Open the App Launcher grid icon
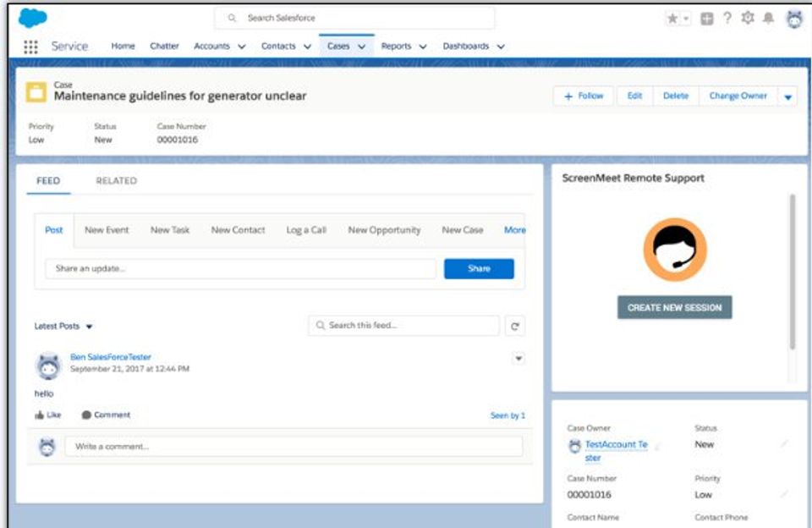Screen dimensions: 812x528 pyautogui.click(x=30, y=47)
